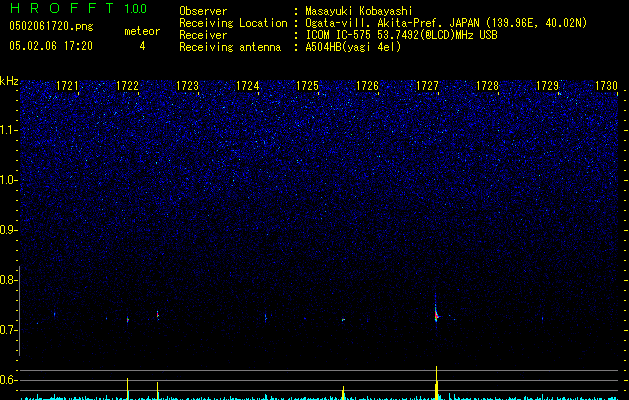Screen dimensions: 629x400
Task: Click the yellow power spike between 1722 and 1723
Action: tap(158, 391)
